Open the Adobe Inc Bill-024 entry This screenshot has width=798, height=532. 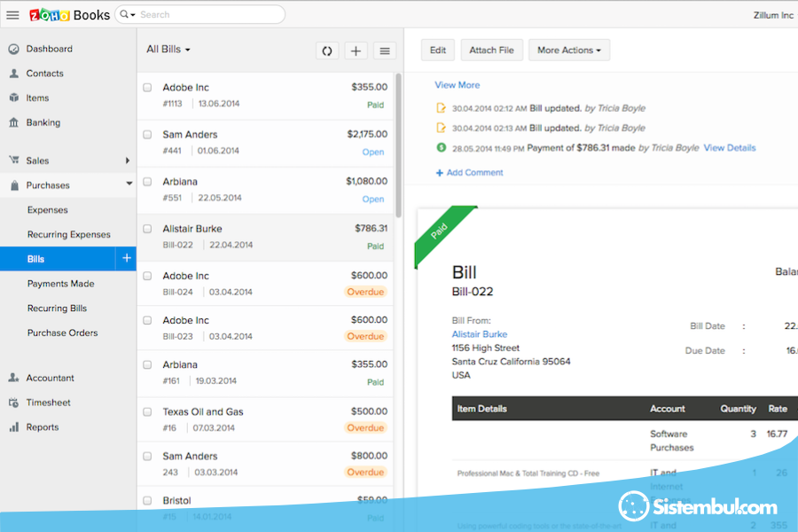265,284
